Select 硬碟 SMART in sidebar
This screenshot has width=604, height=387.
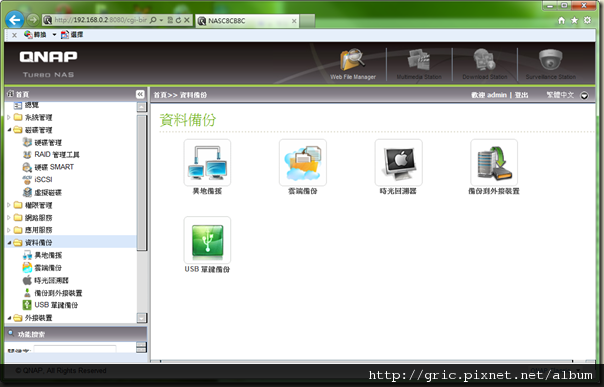(x=54, y=167)
